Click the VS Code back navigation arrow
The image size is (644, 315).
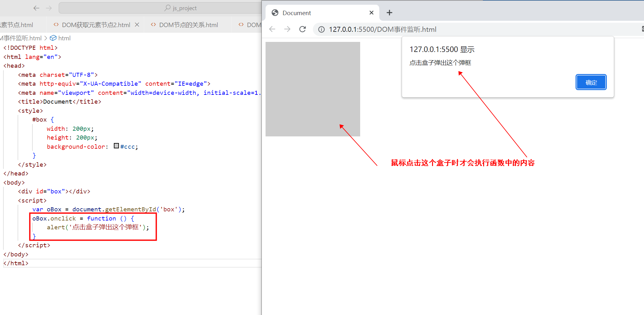(x=37, y=8)
